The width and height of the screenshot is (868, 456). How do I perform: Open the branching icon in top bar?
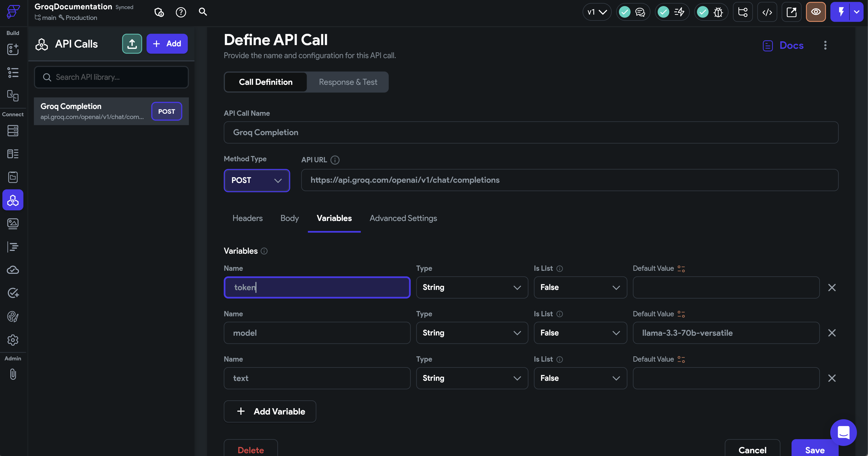click(743, 12)
